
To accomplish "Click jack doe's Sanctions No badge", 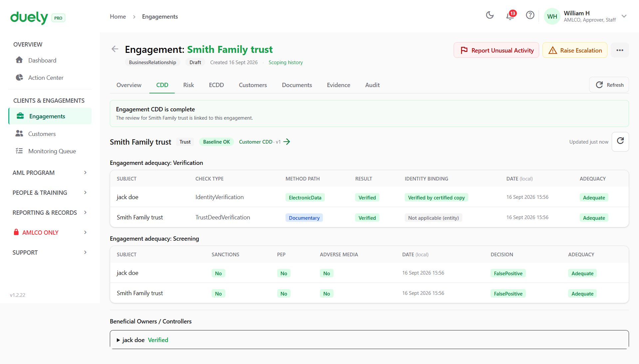I will click(218, 273).
